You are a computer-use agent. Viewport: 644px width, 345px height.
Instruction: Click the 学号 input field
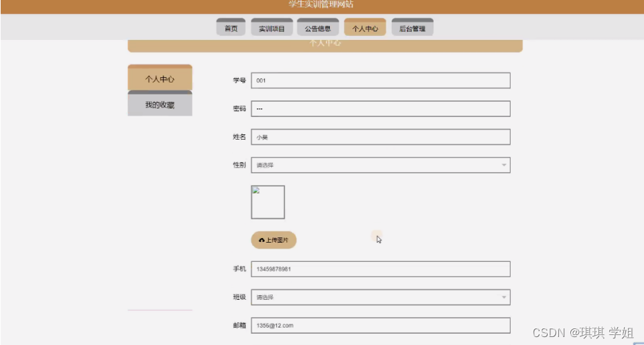pyautogui.click(x=380, y=80)
